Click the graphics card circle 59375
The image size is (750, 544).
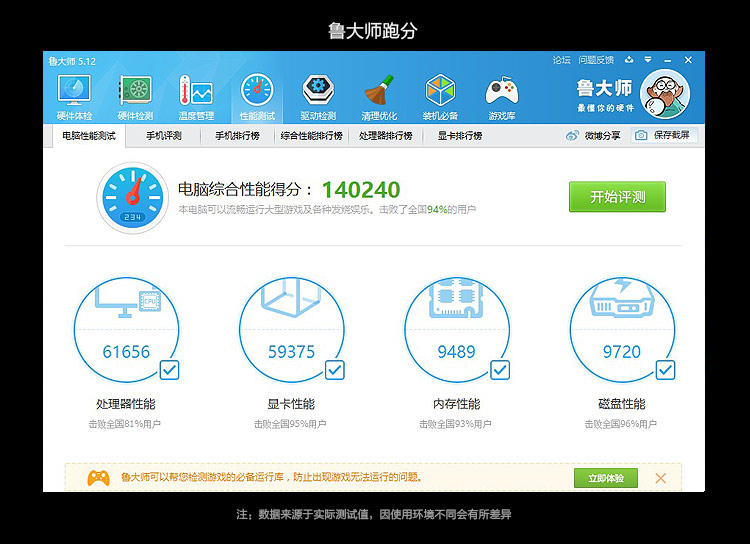click(x=291, y=330)
